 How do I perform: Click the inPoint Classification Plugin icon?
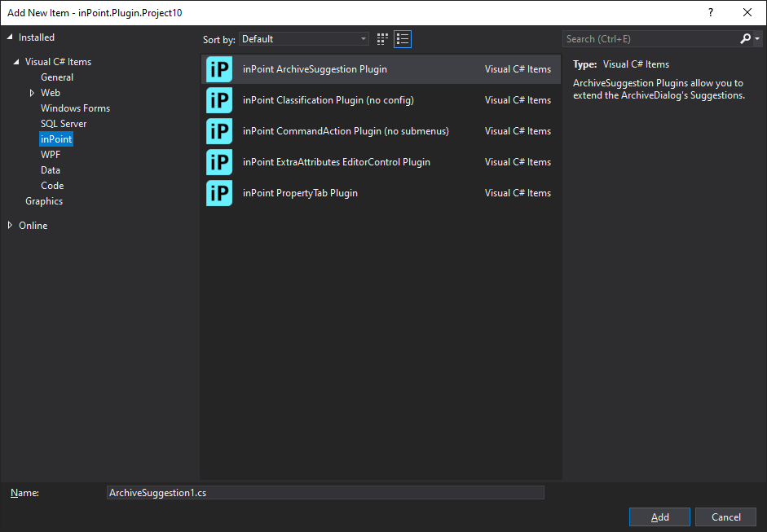[x=219, y=100]
